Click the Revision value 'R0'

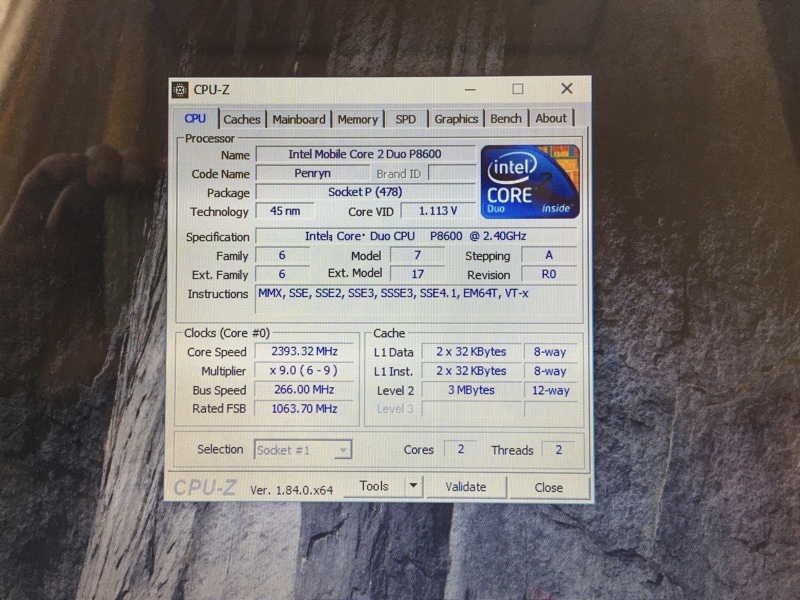549,274
